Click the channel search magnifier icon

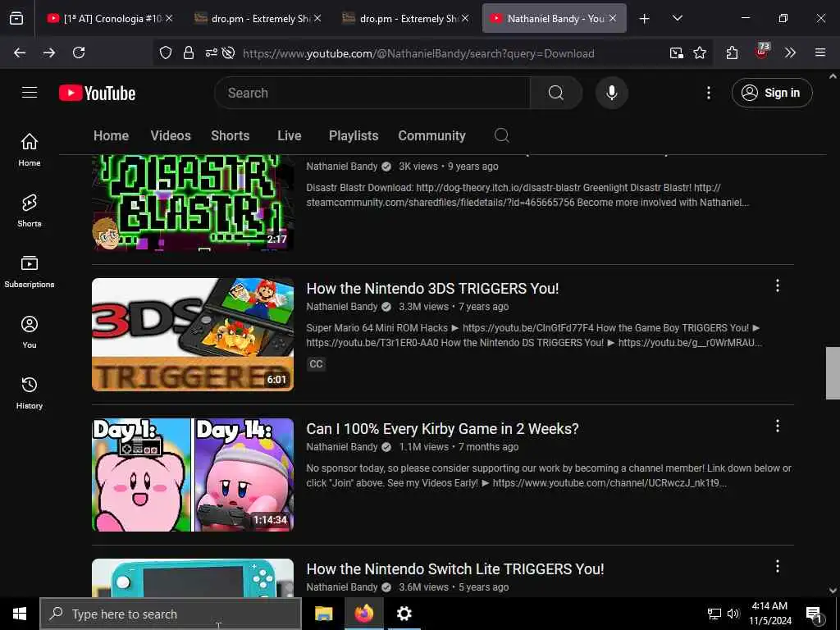click(x=501, y=135)
